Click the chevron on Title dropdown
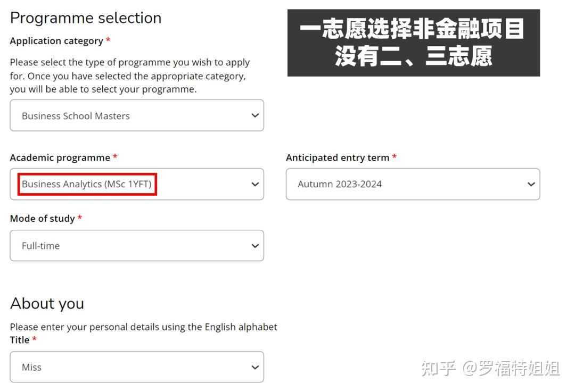This screenshot has height=392, width=575. (x=254, y=367)
